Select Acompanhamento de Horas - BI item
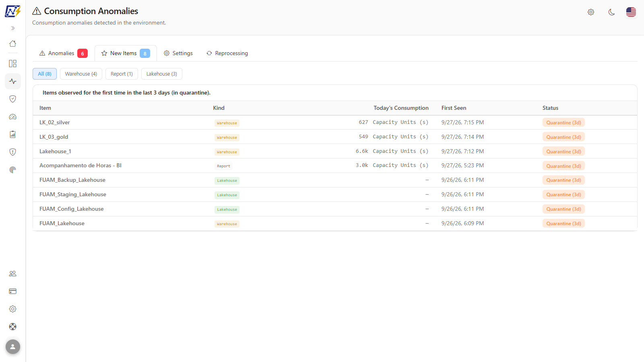This screenshot has height=362, width=644. (80, 165)
